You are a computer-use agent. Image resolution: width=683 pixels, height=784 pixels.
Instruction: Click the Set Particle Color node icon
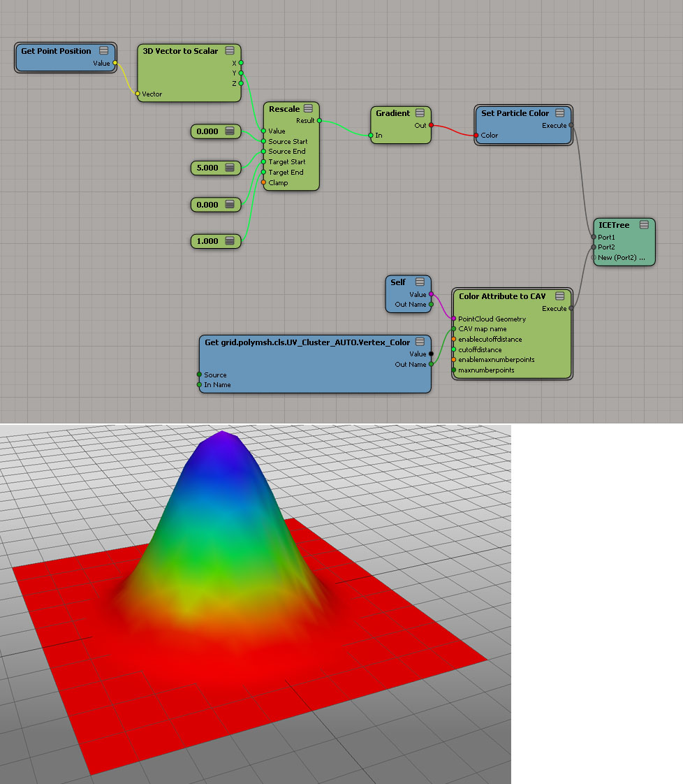click(x=560, y=113)
